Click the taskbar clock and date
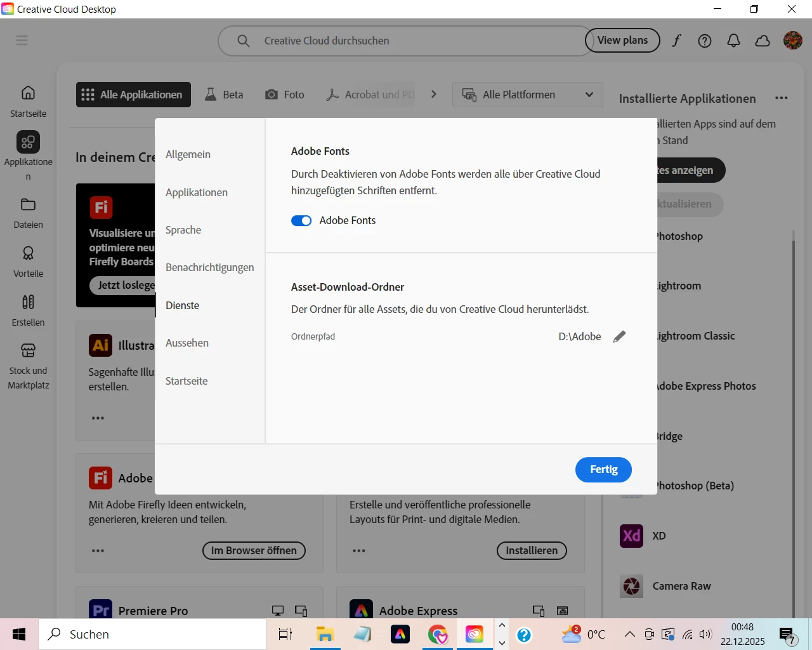 click(742, 634)
